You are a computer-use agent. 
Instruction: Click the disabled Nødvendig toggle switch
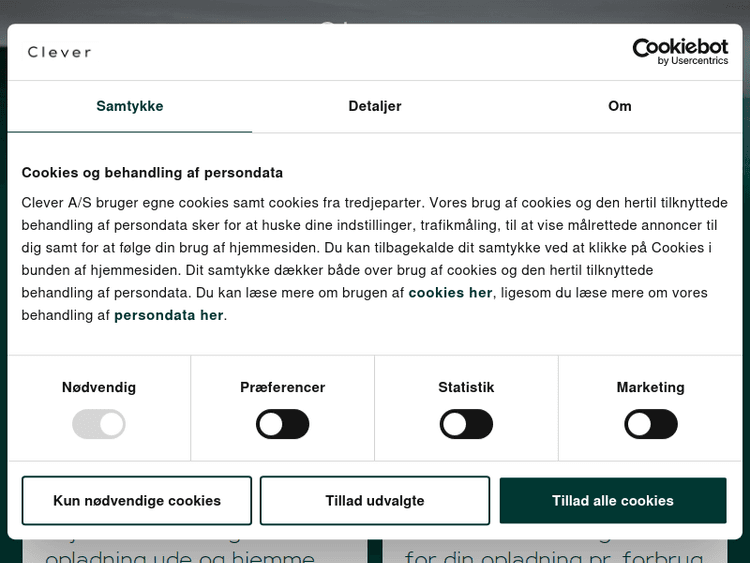99,424
